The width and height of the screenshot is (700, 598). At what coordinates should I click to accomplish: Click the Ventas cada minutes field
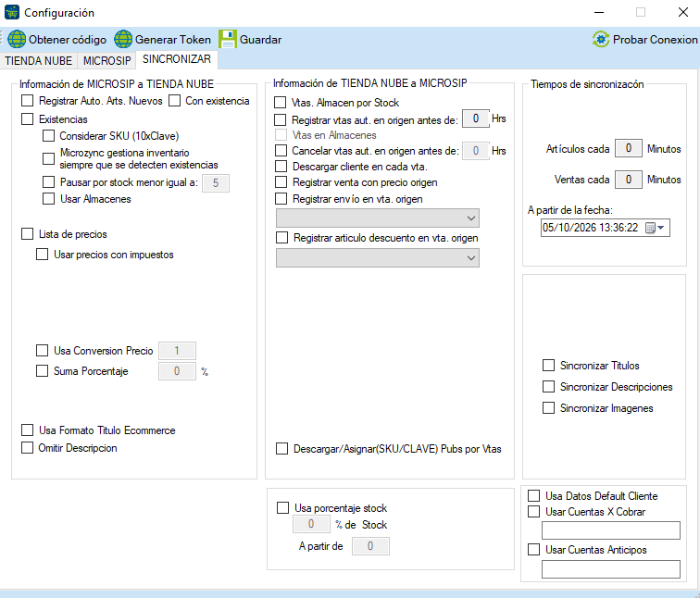tap(628, 180)
